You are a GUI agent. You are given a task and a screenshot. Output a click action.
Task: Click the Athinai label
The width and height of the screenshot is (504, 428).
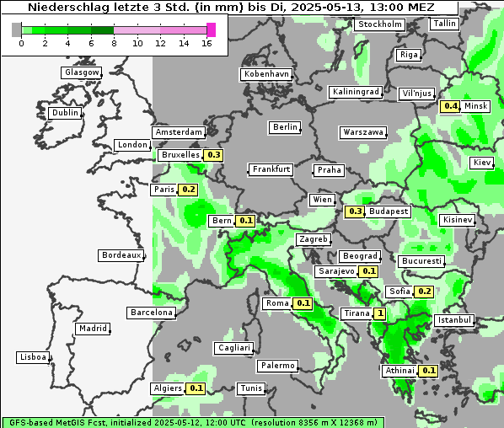tap(399, 371)
